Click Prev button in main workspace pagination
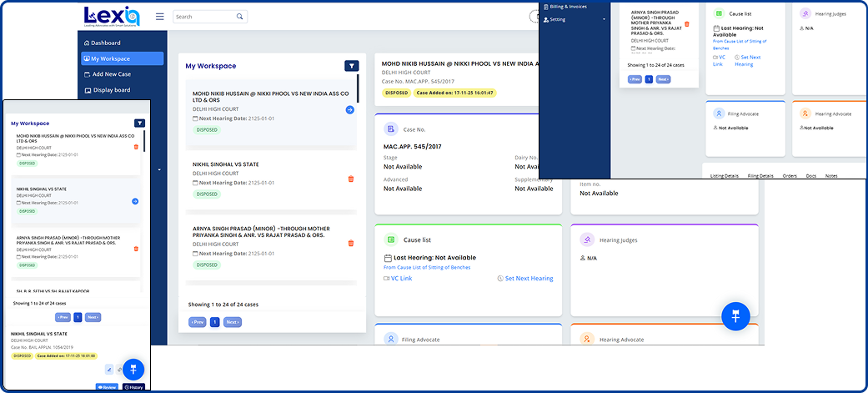Image resolution: width=868 pixels, height=393 pixels. 197,322
